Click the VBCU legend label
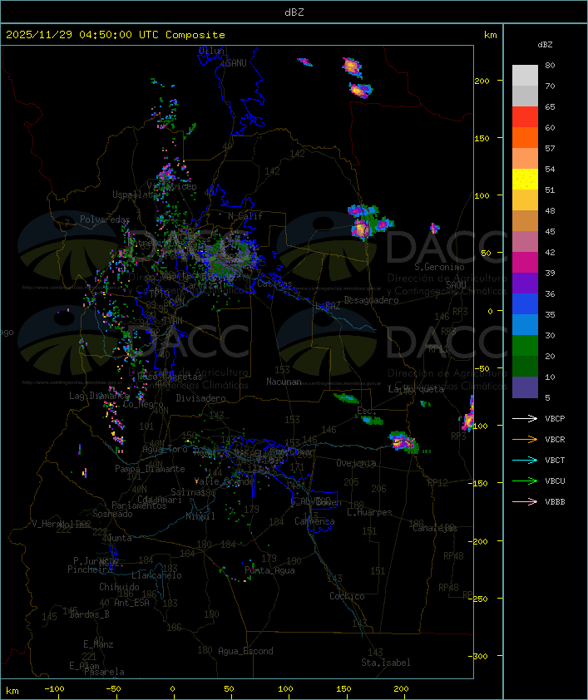Screen dimensions: 588x700 click(x=555, y=481)
